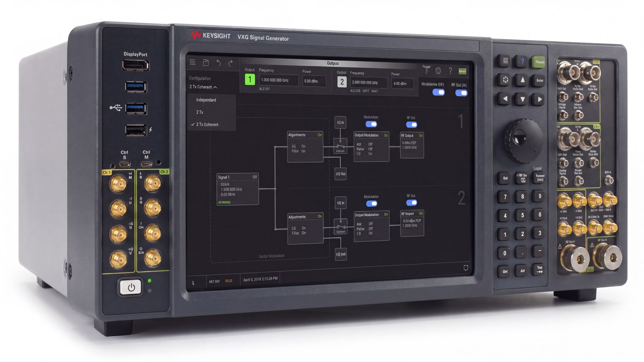
Task: Click the on-screen question mark help icon
Action: 450,71
